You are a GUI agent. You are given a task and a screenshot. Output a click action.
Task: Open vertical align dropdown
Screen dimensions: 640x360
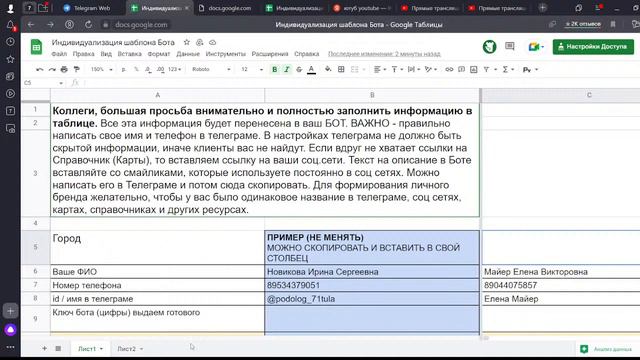(397, 70)
